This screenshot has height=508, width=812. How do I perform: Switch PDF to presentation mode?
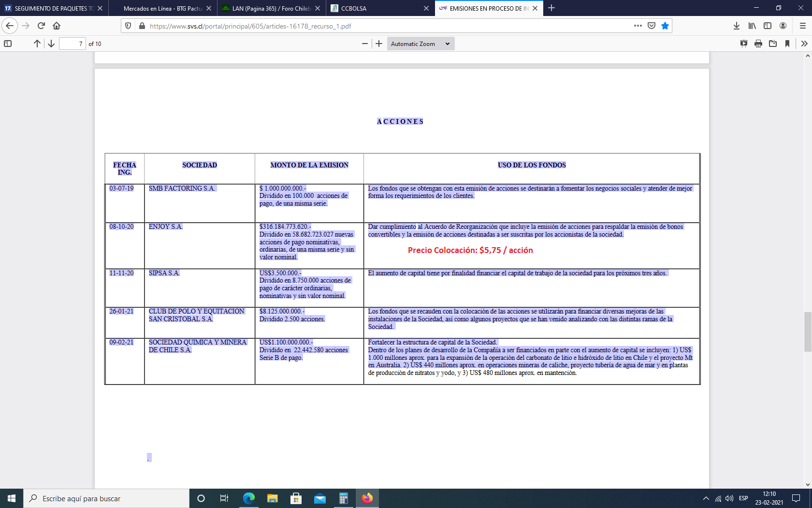pos(744,44)
